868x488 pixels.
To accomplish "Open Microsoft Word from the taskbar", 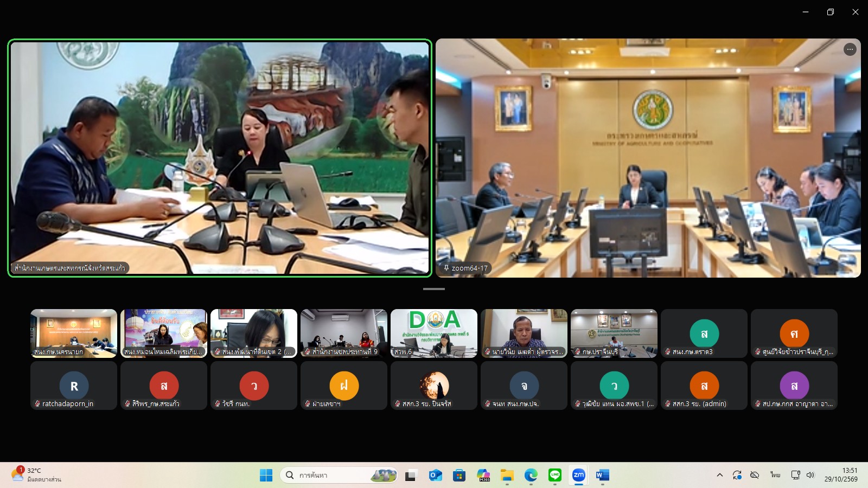I will 603,475.
